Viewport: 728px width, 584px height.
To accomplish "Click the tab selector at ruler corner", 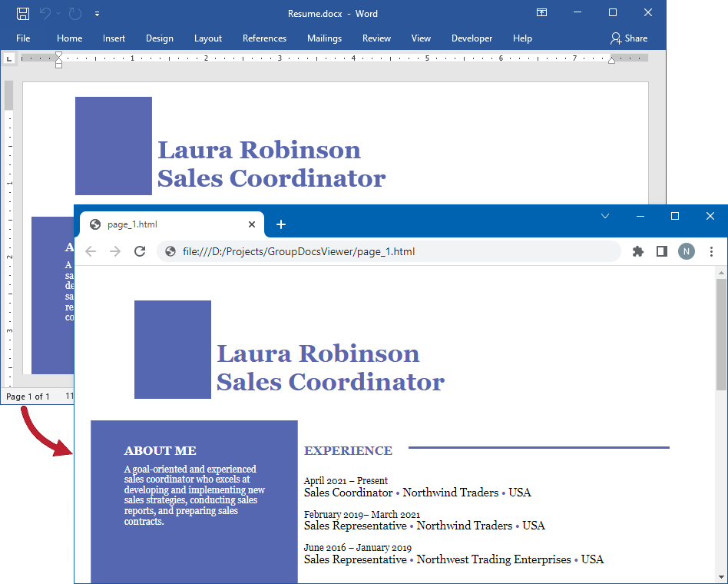I will tap(8, 58).
